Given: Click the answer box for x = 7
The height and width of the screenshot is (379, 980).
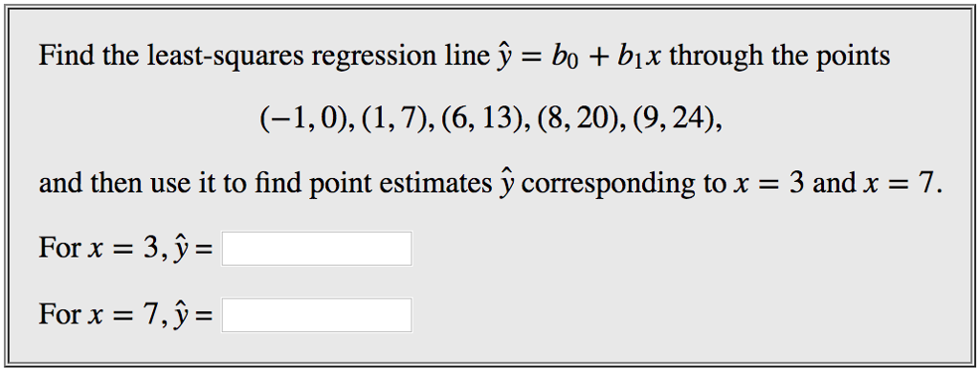Looking at the screenshot, I should click(317, 315).
